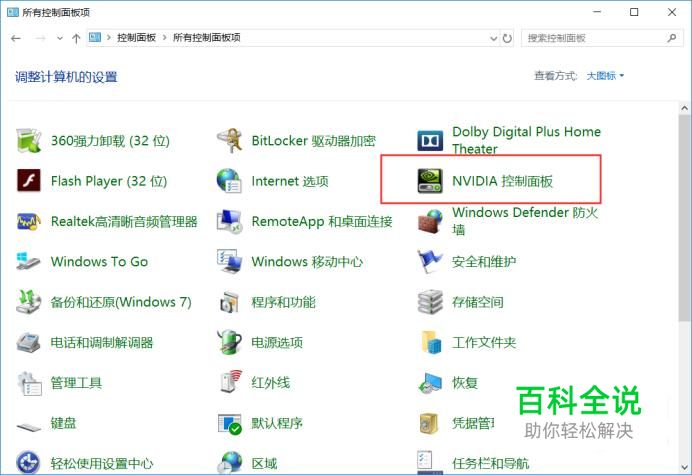Click the 程序和功能 icon
Image resolution: width=692 pixels, height=475 pixels.
(229, 302)
